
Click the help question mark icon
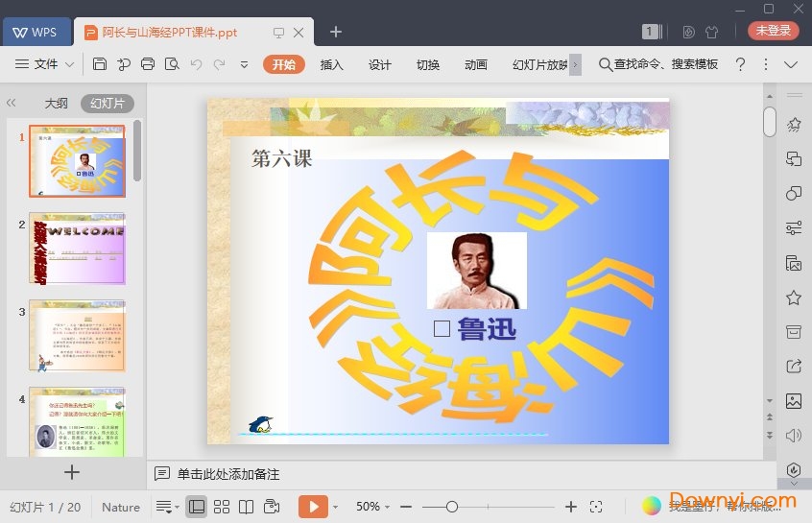[x=741, y=64]
